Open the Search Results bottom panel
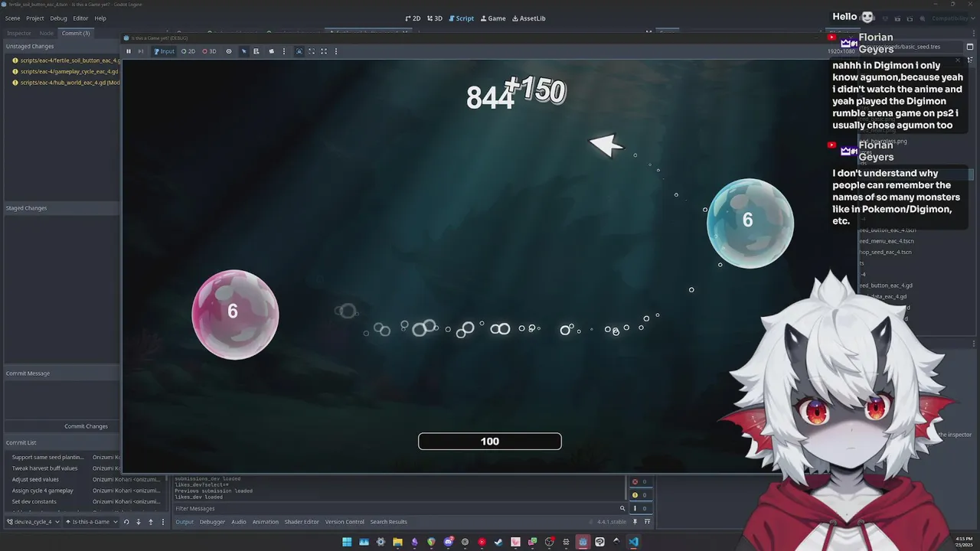This screenshot has height=551, width=980. click(389, 522)
